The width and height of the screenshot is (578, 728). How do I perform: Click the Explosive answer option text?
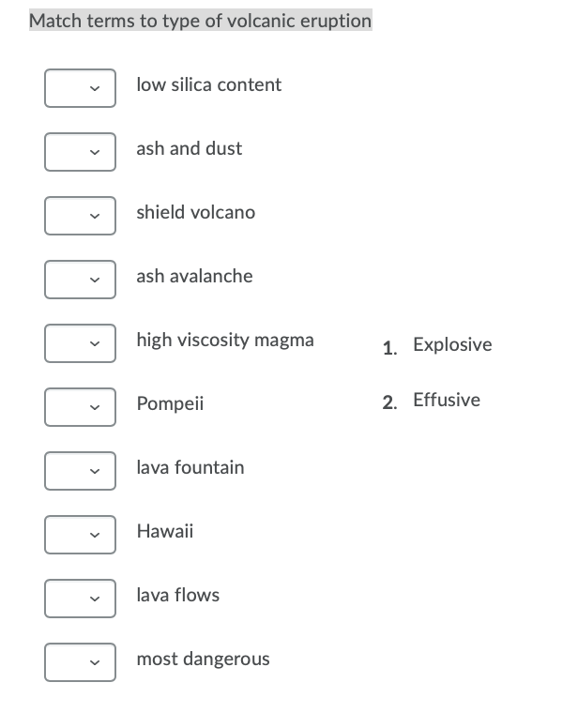452,344
